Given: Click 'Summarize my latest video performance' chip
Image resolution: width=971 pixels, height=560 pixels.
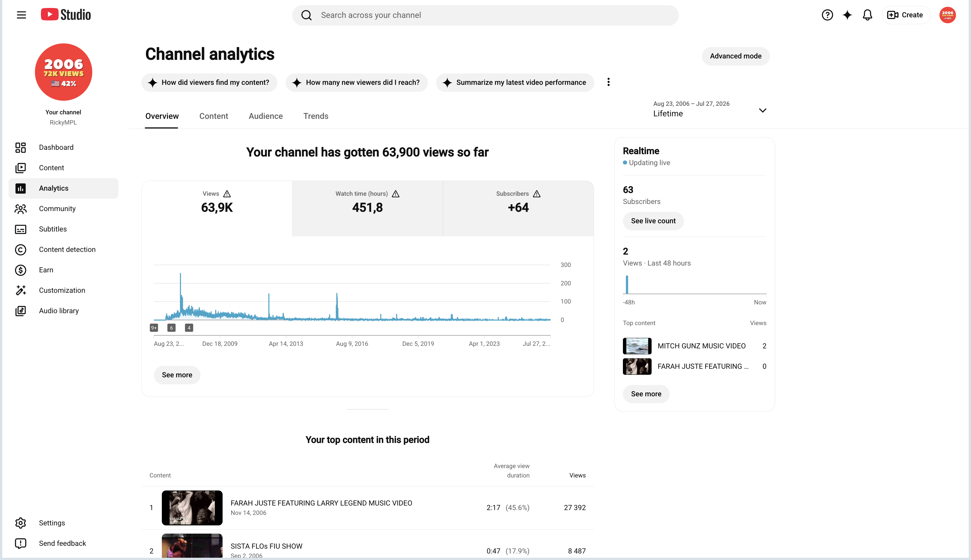Looking at the screenshot, I should tap(515, 82).
